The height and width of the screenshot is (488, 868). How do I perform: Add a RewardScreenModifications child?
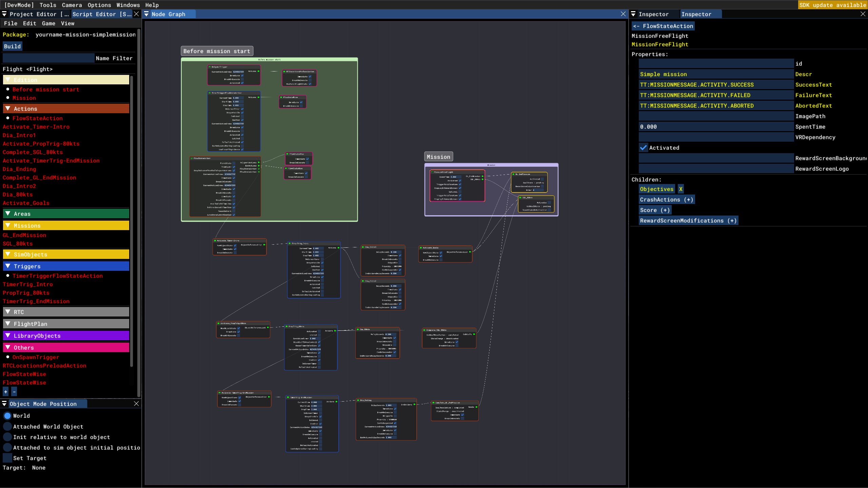click(x=688, y=221)
